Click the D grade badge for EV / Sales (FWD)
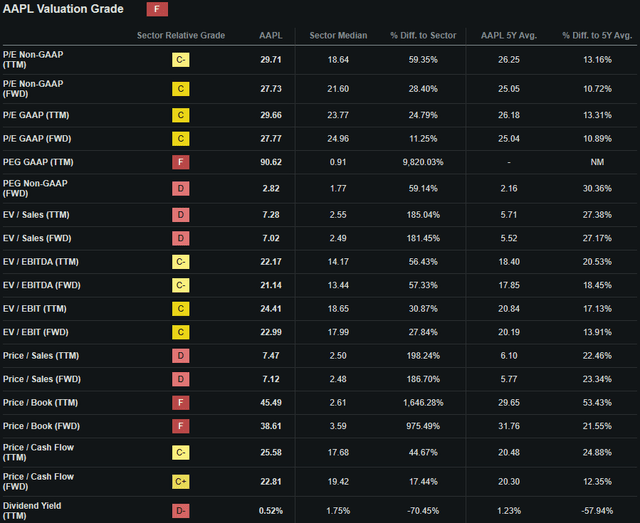This screenshot has height=523, width=640. click(x=180, y=238)
